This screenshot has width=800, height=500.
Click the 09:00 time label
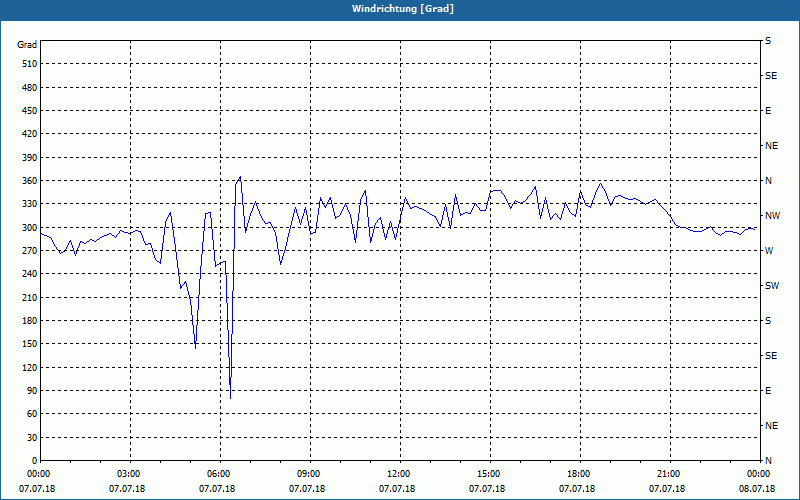tap(310, 474)
